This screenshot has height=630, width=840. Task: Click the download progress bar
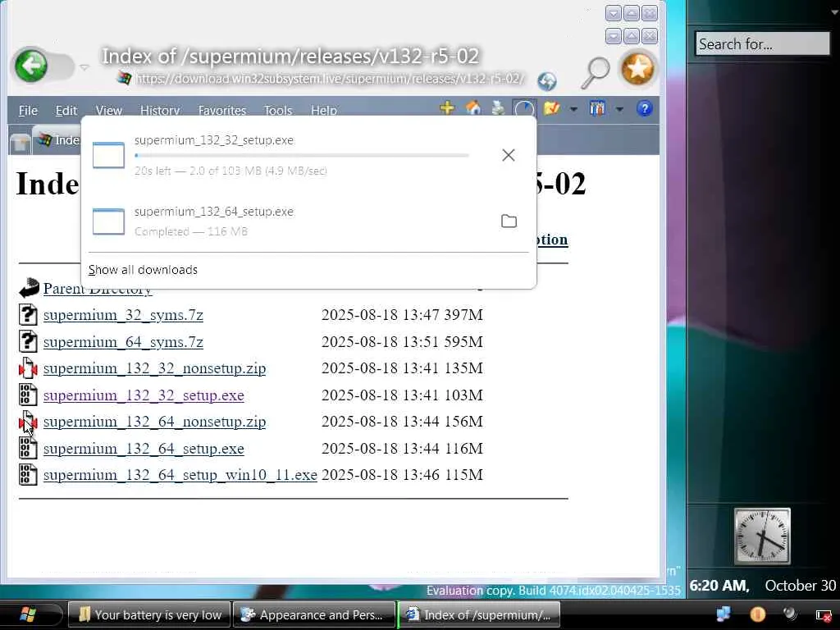302,155
